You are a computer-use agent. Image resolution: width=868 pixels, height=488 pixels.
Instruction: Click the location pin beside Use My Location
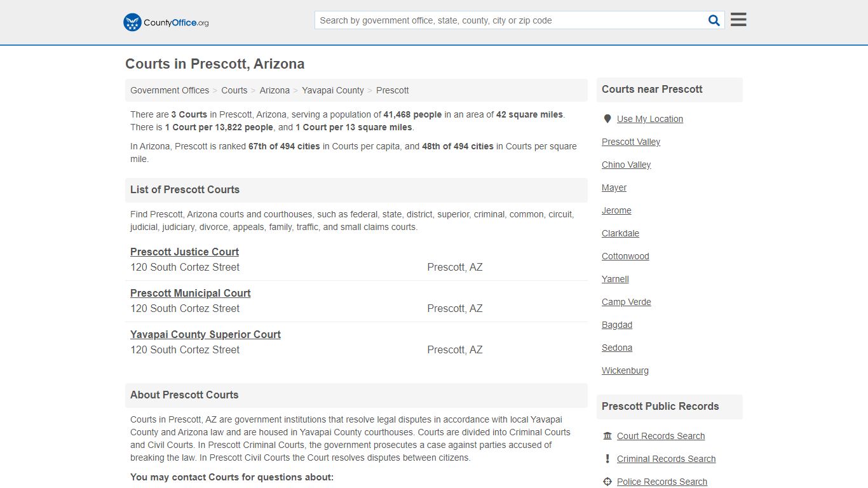click(x=607, y=119)
